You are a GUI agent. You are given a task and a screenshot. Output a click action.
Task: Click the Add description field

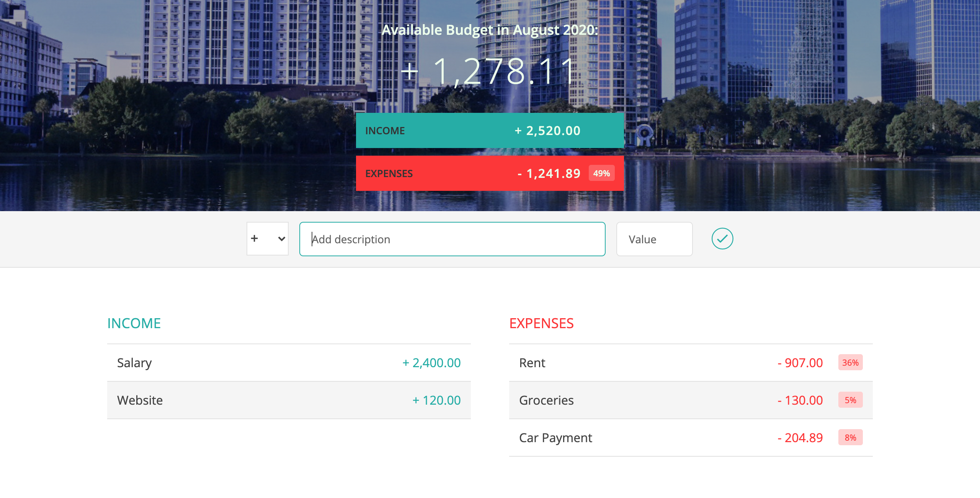(452, 239)
